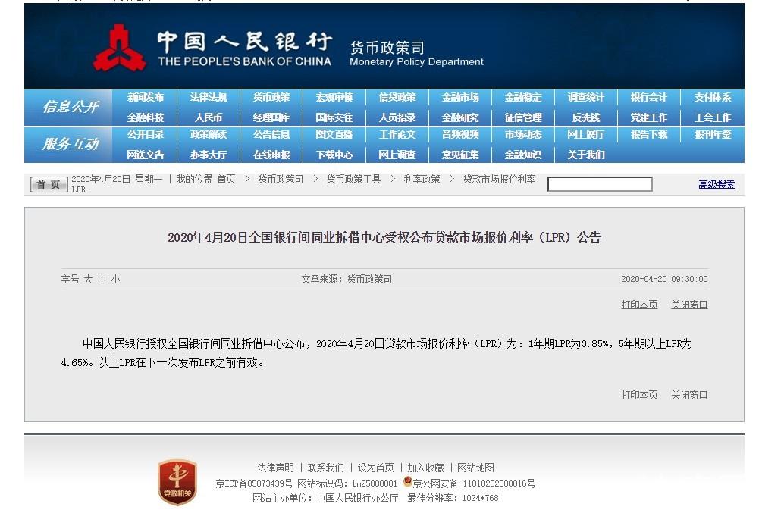Screen dimensions: 762x532
Task: Select 工会工作 in the navigation bar
Action: tap(713, 117)
